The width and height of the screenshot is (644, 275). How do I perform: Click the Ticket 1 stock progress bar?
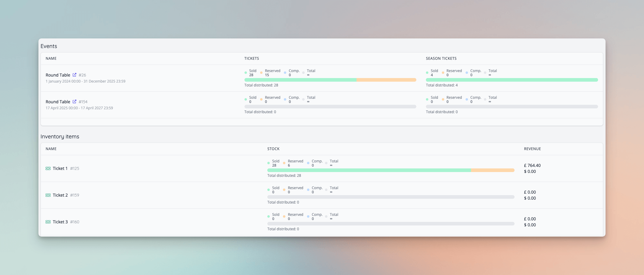tap(390, 170)
